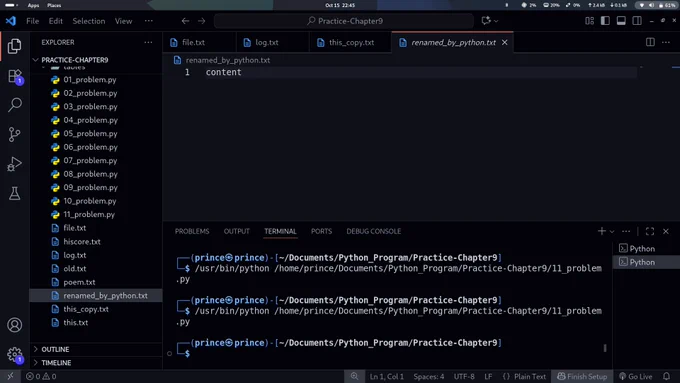Go forward with the right arrow
The image size is (680, 383).
(x=202, y=21)
